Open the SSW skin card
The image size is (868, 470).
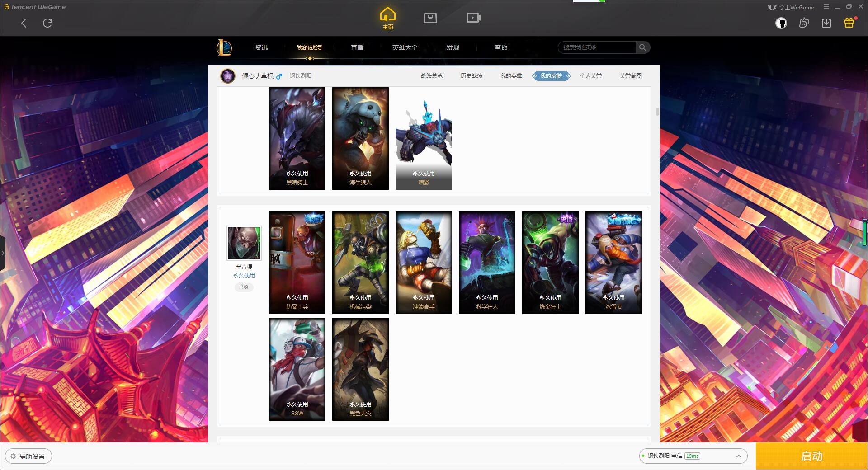coord(297,369)
